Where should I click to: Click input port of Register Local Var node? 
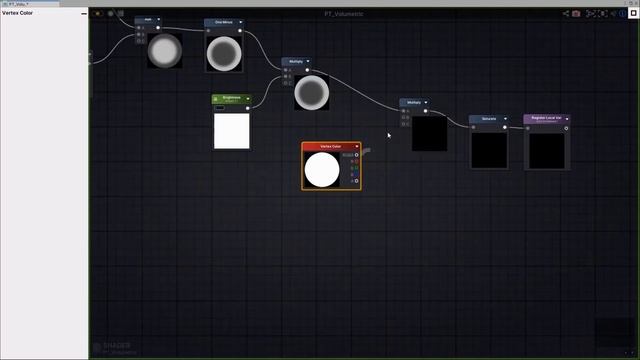[x=528, y=128]
